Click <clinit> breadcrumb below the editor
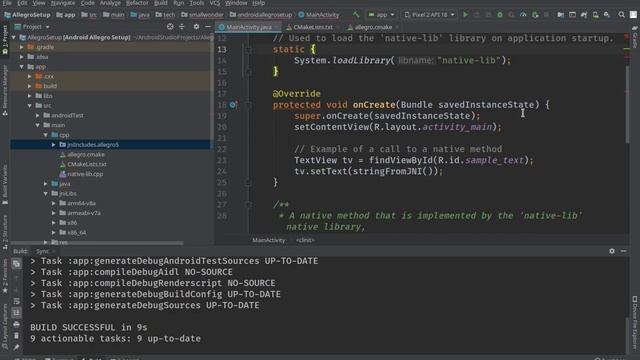 305,240
